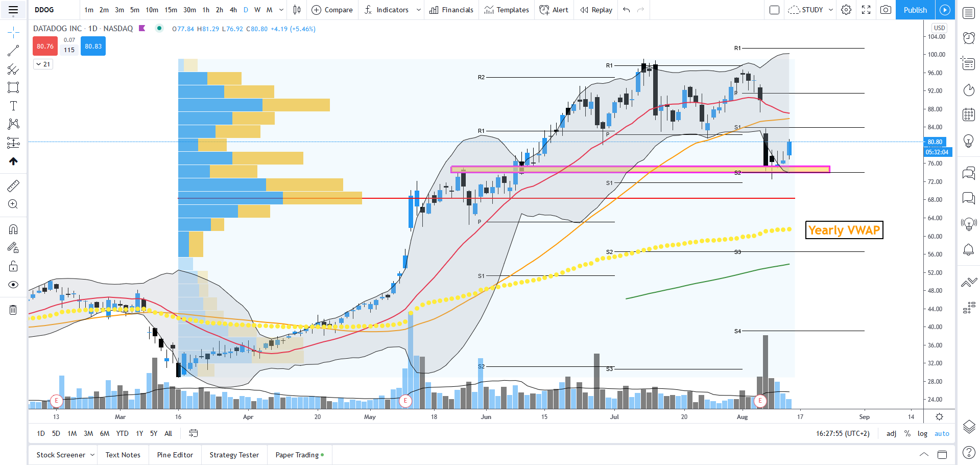The height and width of the screenshot is (465, 980).
Task: Enter fullscreen mode
Action: click(866, 10)
